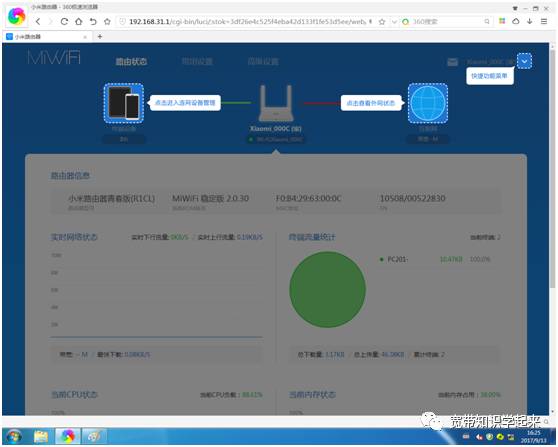Click the 360 browser taskbar button
This screenshot has height=447, width=558.
coord(68,437)
